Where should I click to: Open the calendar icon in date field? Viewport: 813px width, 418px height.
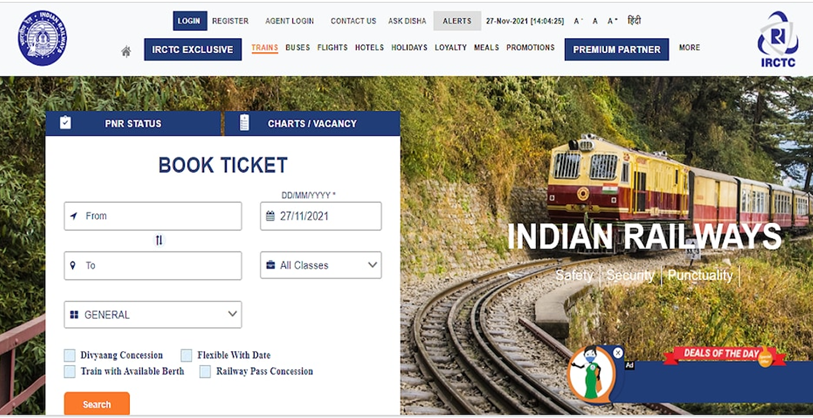tap(270, 216)
